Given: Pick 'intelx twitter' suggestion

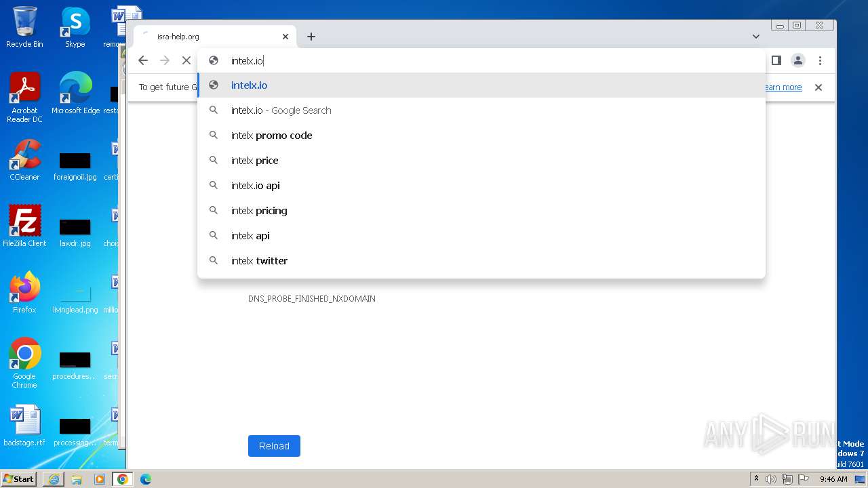Looking at the screenshot, I should [481, 261].
